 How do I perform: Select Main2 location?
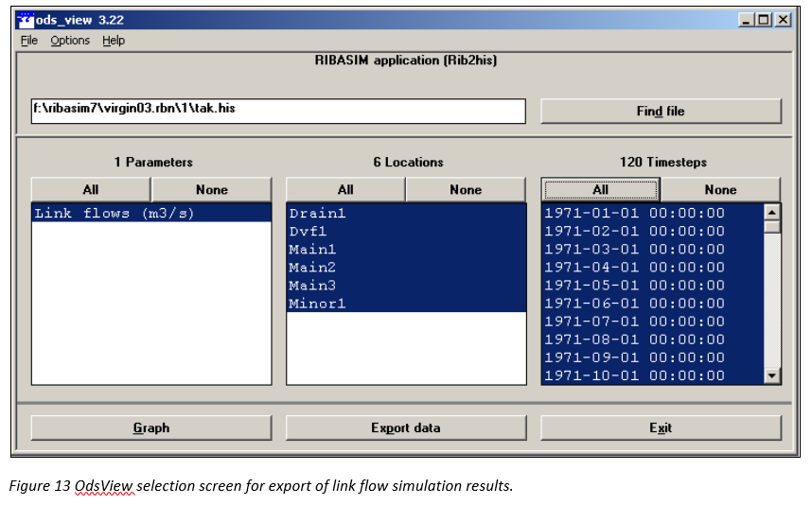pyautogui.click(x=407, y=268)
